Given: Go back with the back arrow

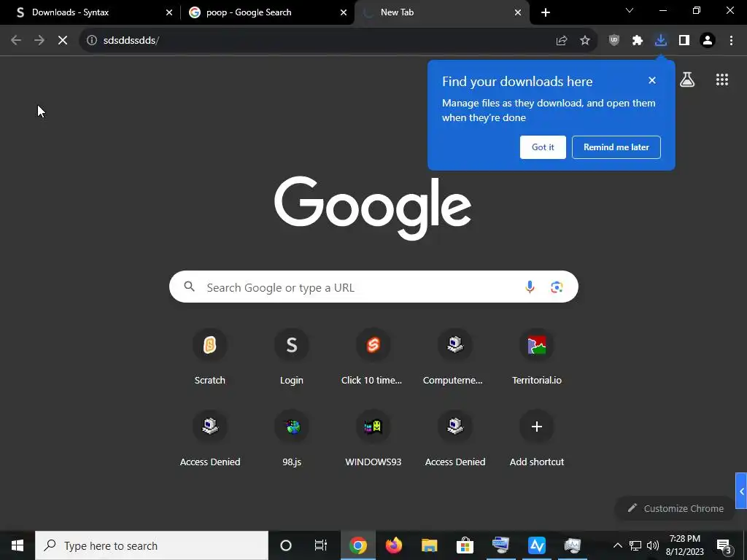Looking at the screenshot, I should coord(16,41).
